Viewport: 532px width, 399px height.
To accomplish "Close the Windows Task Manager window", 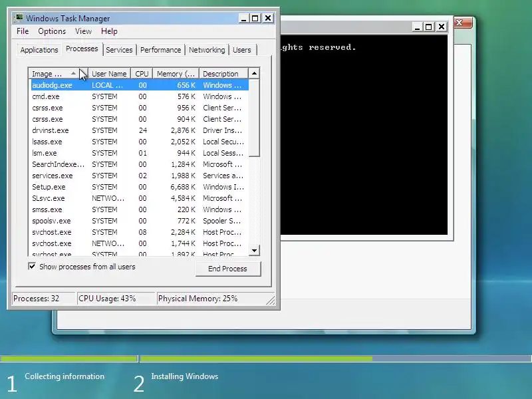I will [x=268, y=19].
